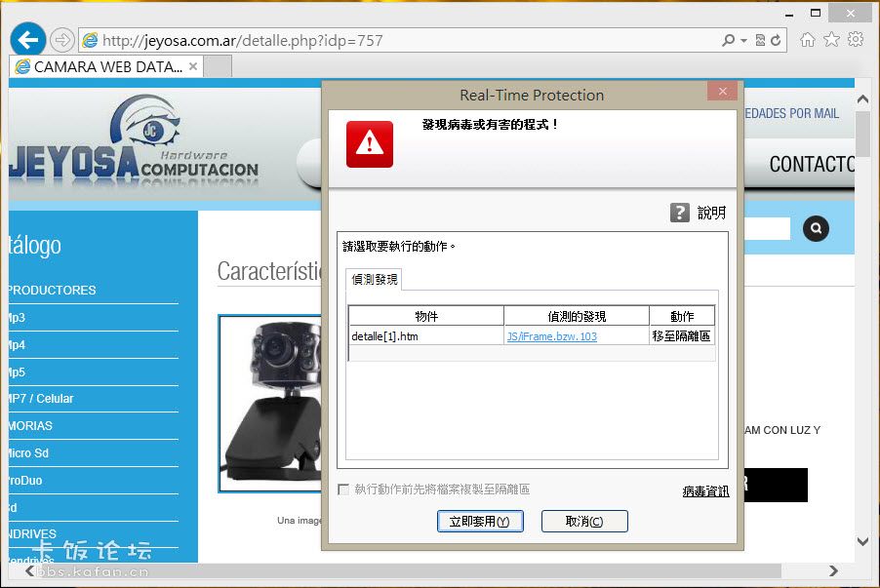Open a new blank browser tab
The height and width of the screenshot is (588, 880).
pyautogui.click(x=218, y=66)
